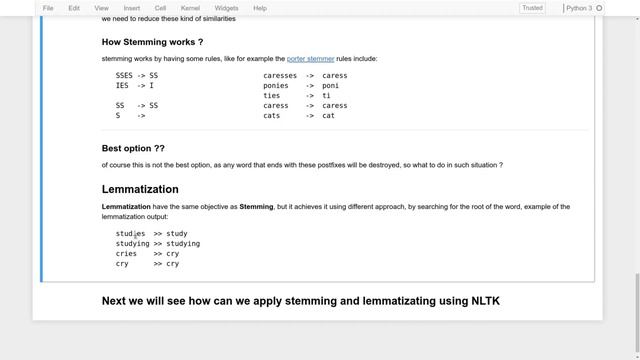This screenshot has height=360, width=640.
Task: Click the 'SSES -> SS' rule line
Action: 137,76
